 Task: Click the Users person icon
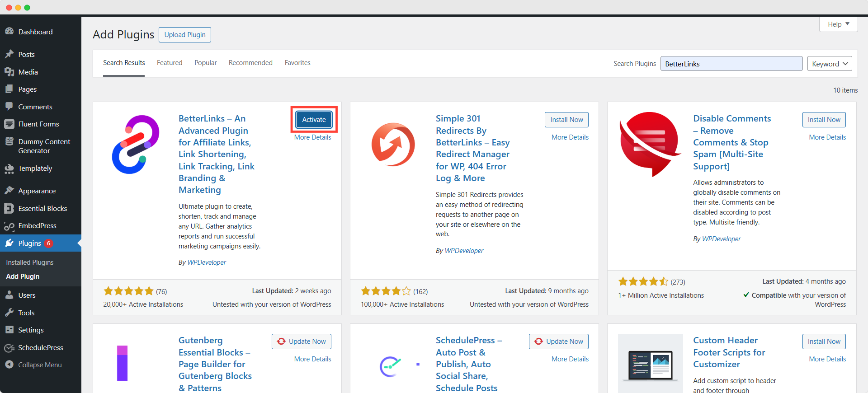point(9,295)
